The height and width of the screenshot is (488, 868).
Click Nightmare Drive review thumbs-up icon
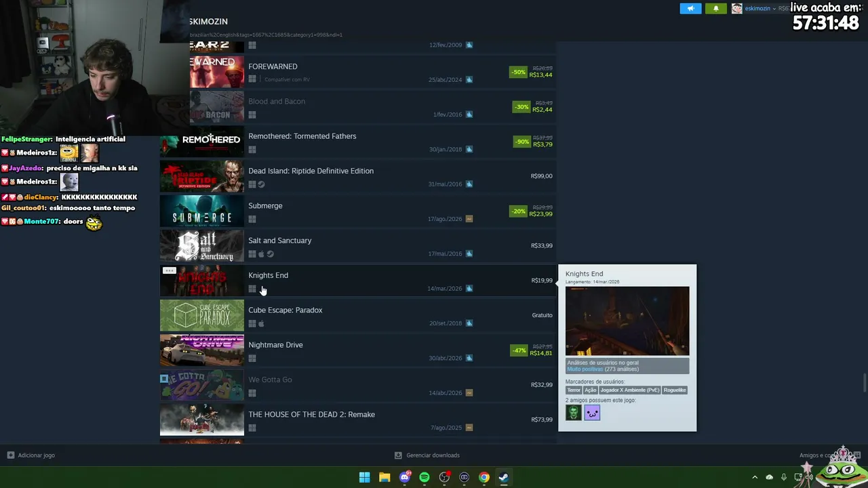[469, 358]
